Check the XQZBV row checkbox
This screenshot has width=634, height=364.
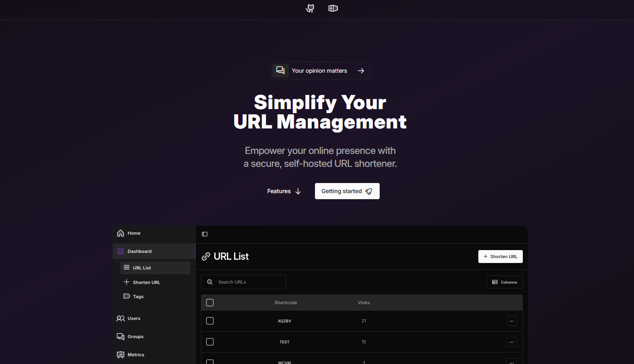(x=210, y=321)
